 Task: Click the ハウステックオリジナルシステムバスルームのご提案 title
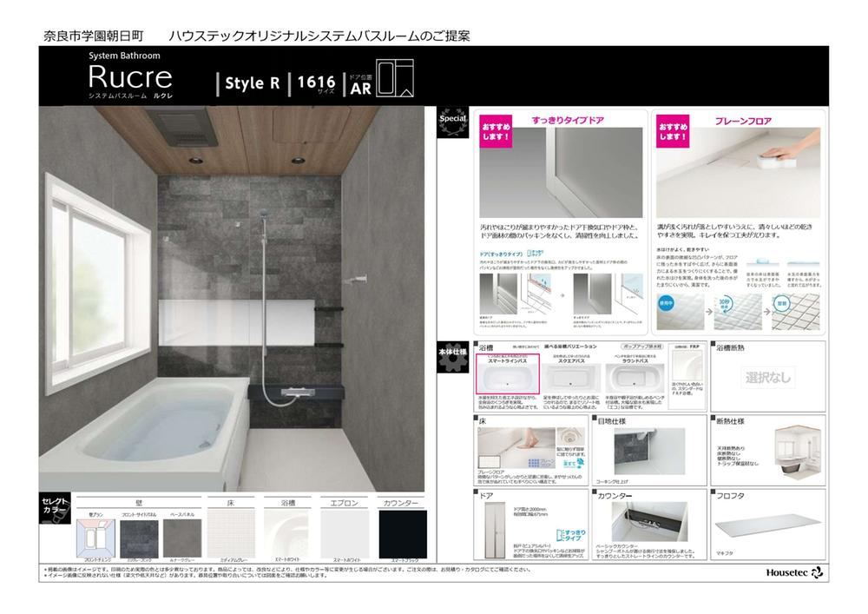[x=319, y=36]
